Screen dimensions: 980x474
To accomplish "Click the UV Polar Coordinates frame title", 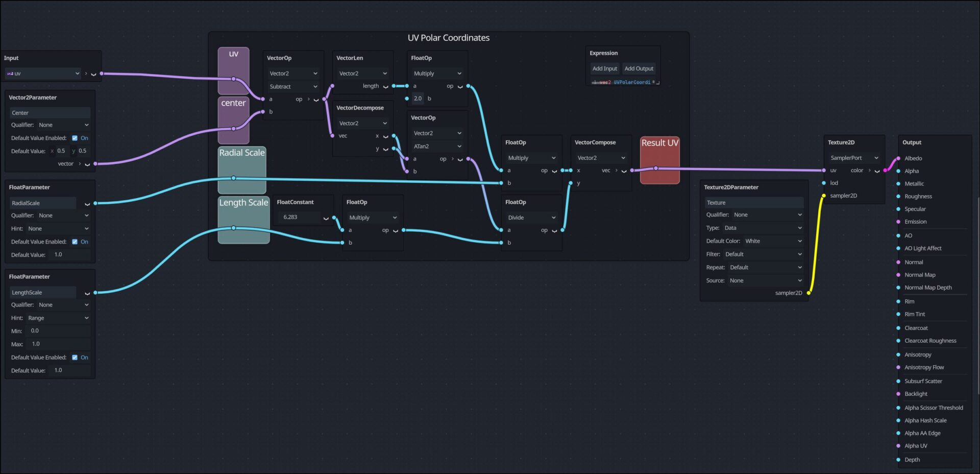I will [448, 38].
